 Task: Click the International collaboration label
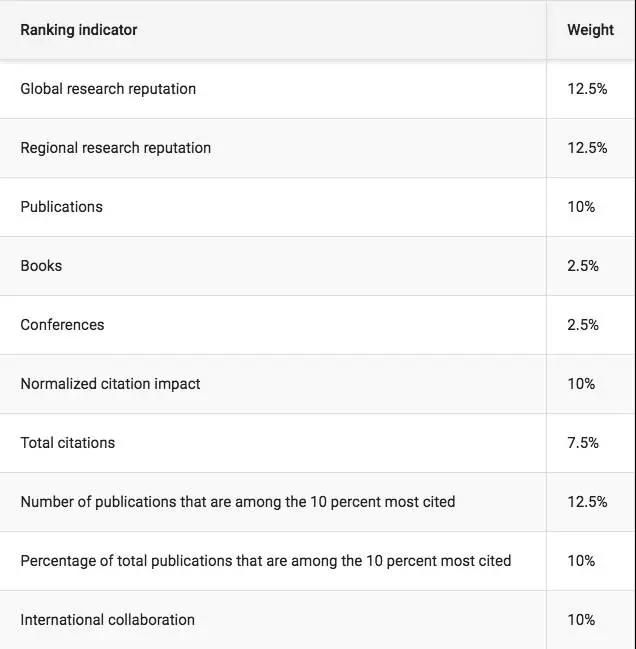tap(108, 620)
